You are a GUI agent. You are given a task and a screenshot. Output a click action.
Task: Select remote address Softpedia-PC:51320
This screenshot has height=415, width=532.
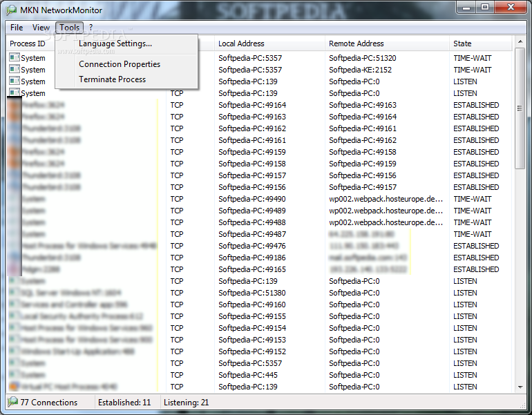[x=362, y=58]
